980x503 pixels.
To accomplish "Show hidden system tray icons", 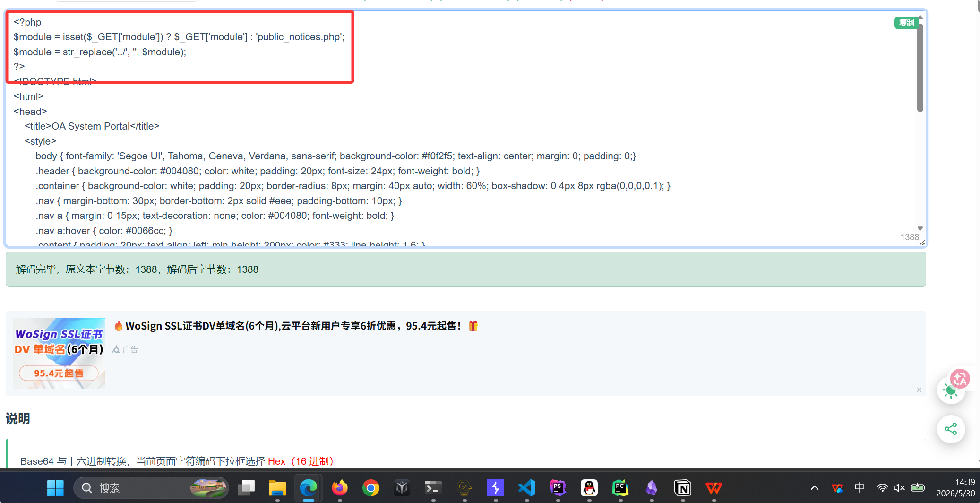I will [815, 488].
